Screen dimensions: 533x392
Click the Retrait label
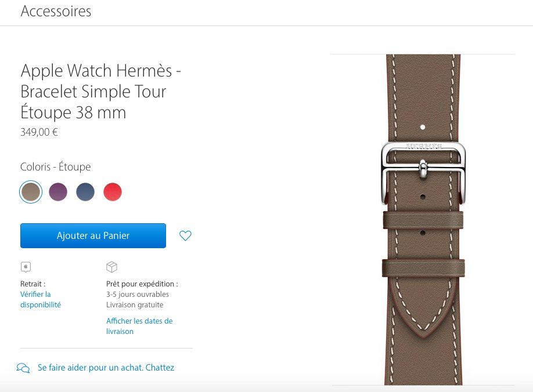[x=33, y=284]
